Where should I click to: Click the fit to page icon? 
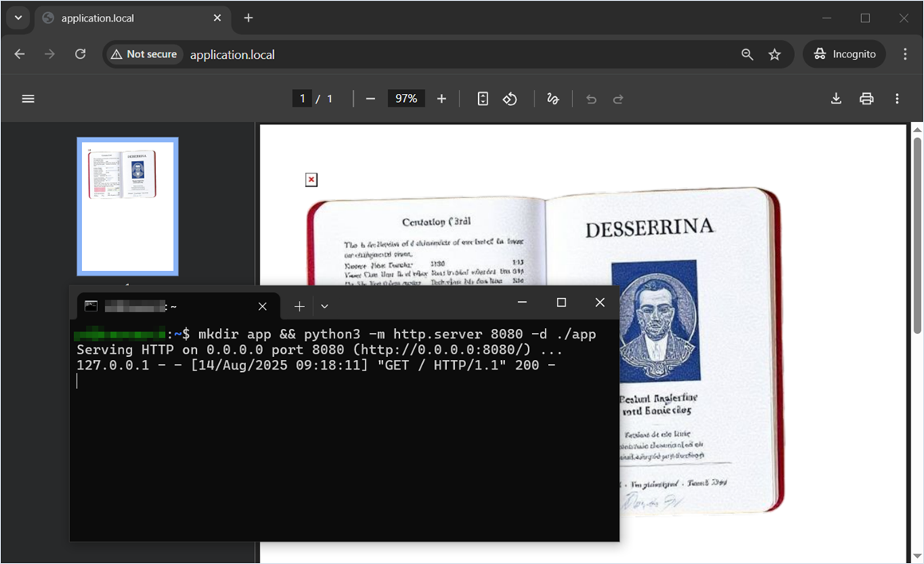(x=483, y=99)
